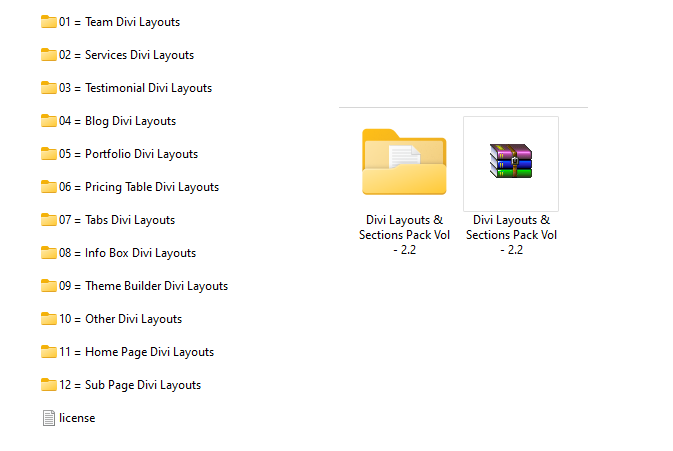Click the folder icon for 10 = Other Divi Layouts
Image resolution: width=673 pixels, height=451 pixels.
49,318
